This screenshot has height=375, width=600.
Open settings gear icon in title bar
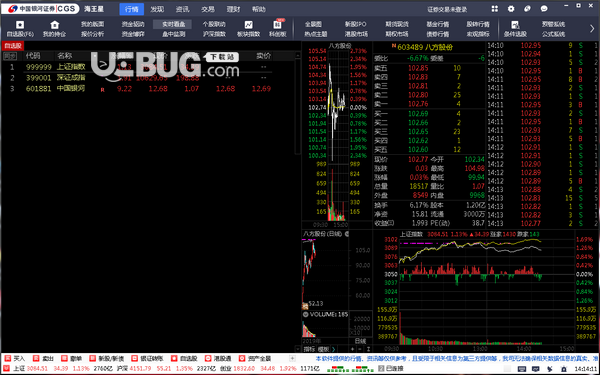pos(511,9)
